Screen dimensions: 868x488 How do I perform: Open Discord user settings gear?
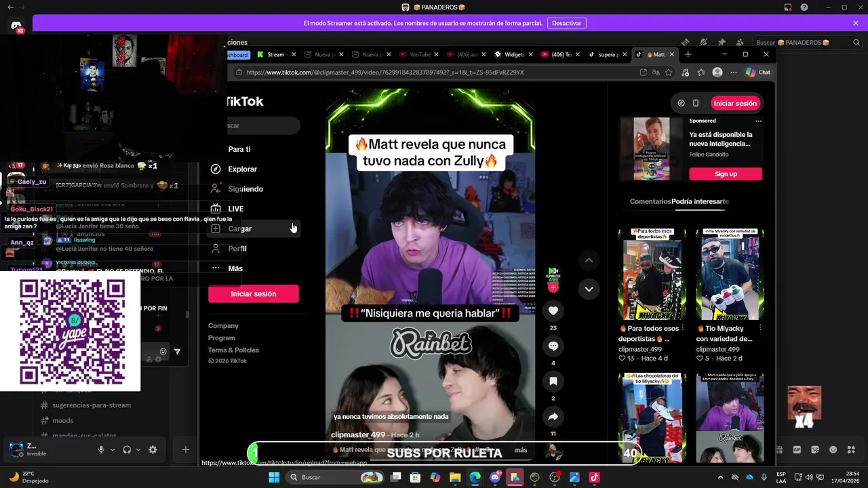pos(153,449)
